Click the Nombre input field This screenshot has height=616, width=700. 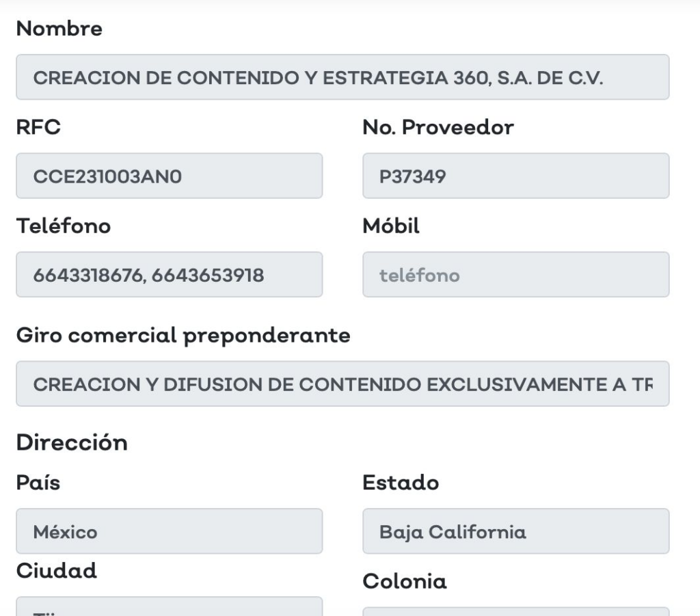pyautogui.click(x=342, y=77)
